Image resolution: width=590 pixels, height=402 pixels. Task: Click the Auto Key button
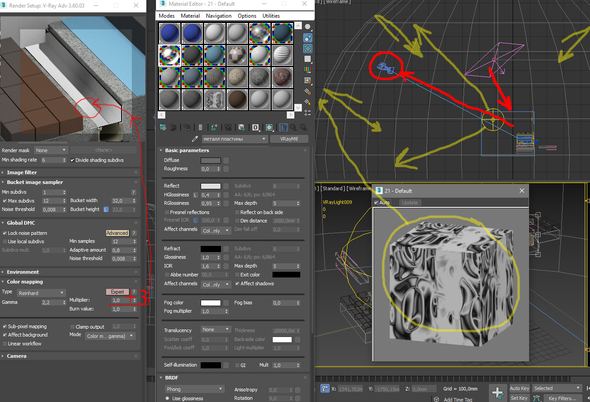519,388
